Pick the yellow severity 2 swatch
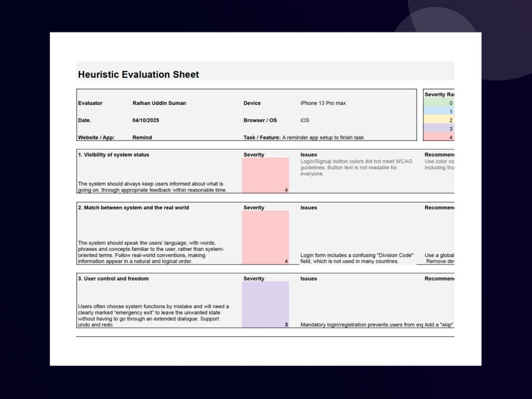The height and width of the screenshot is (399, 532). pyautogui.click(x=438, y=120)
